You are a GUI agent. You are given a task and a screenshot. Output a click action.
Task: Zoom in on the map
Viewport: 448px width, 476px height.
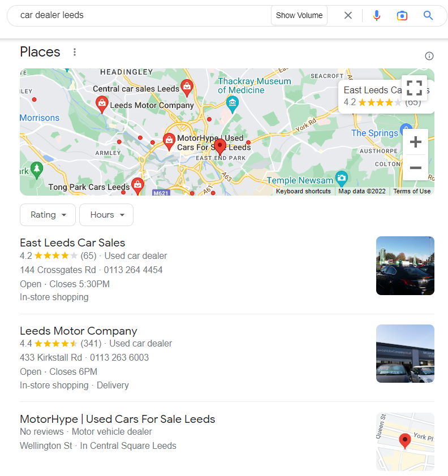point(415,142)
